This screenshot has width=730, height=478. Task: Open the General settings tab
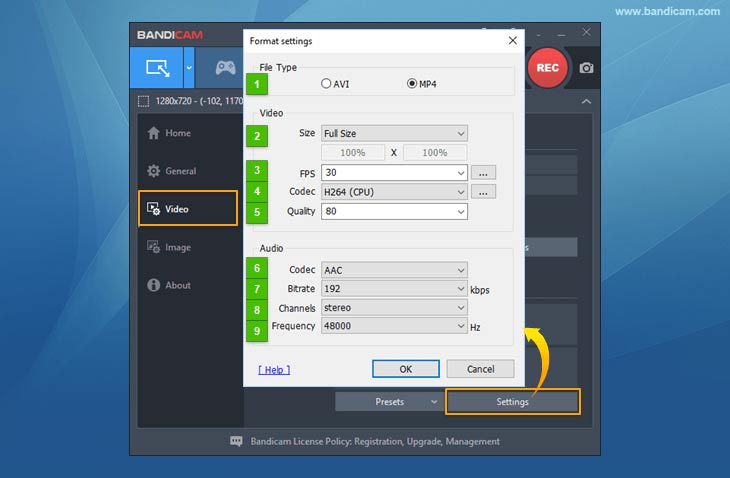188,171
